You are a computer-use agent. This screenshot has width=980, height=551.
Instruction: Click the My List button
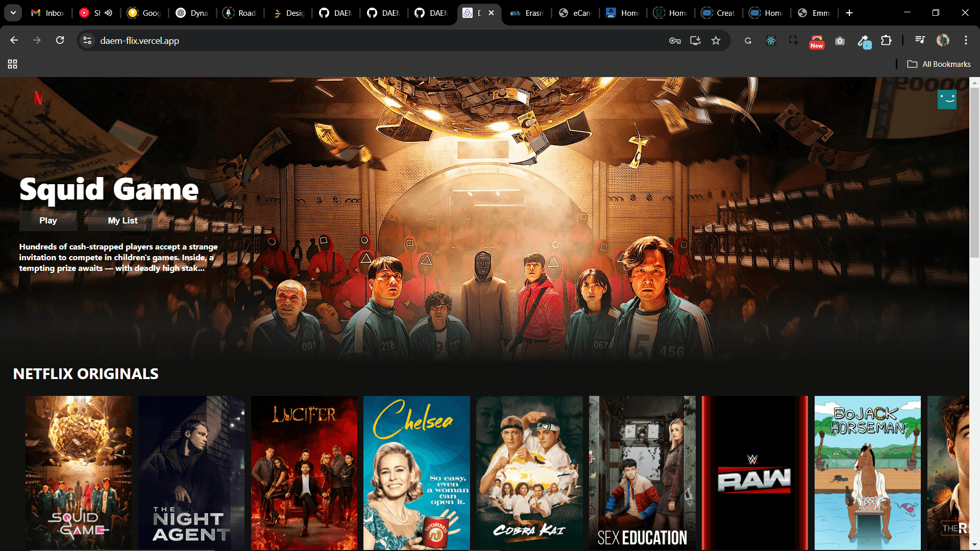tap(122, 220)
